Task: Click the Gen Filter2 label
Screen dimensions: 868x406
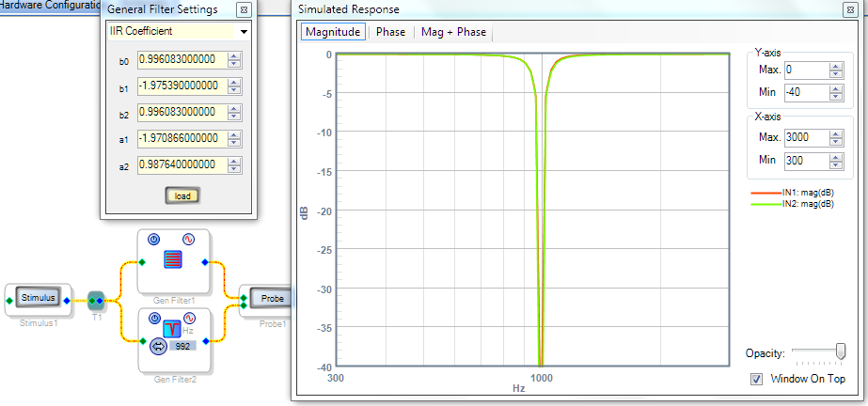Action: point(174,380)
